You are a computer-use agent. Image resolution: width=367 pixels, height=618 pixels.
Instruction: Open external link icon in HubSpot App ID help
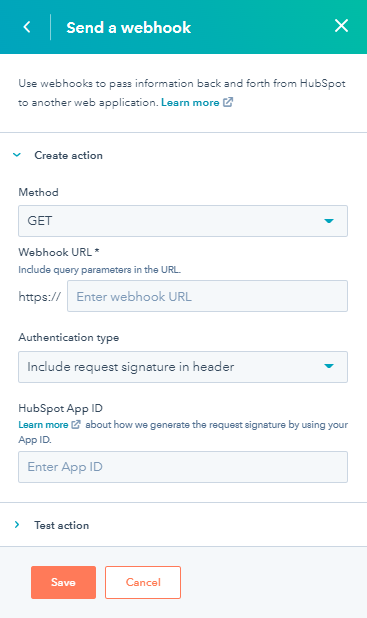(76, 424)
